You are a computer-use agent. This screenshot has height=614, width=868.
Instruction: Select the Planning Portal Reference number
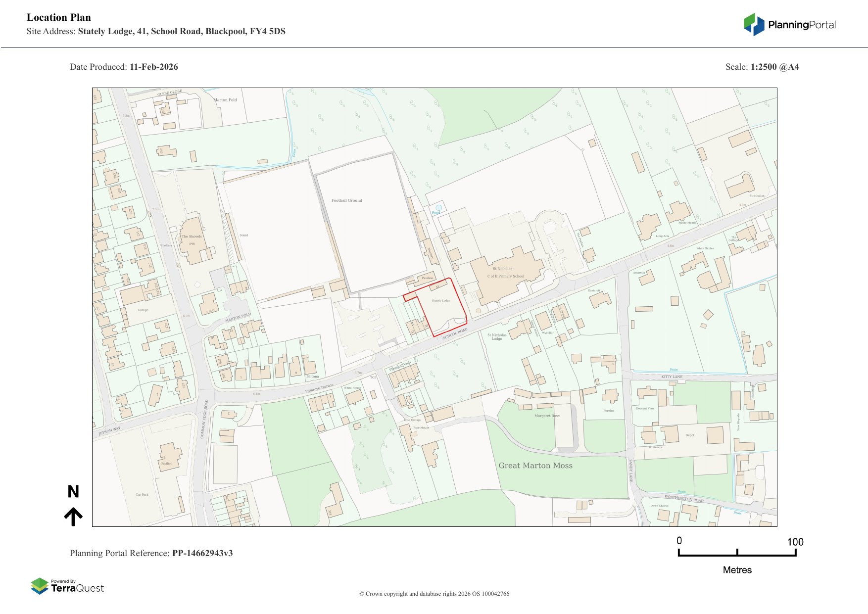tap(202, 553)
